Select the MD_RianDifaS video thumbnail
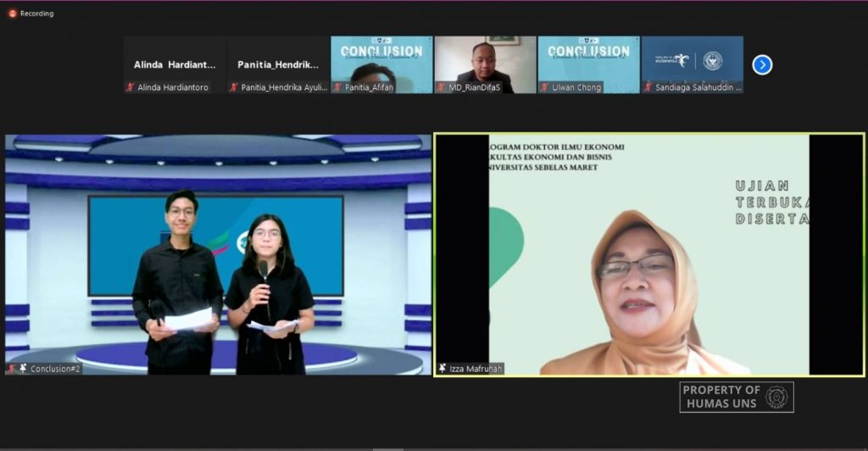The height and width of the screenshot is (451, 868). click(x=486, y=64)
